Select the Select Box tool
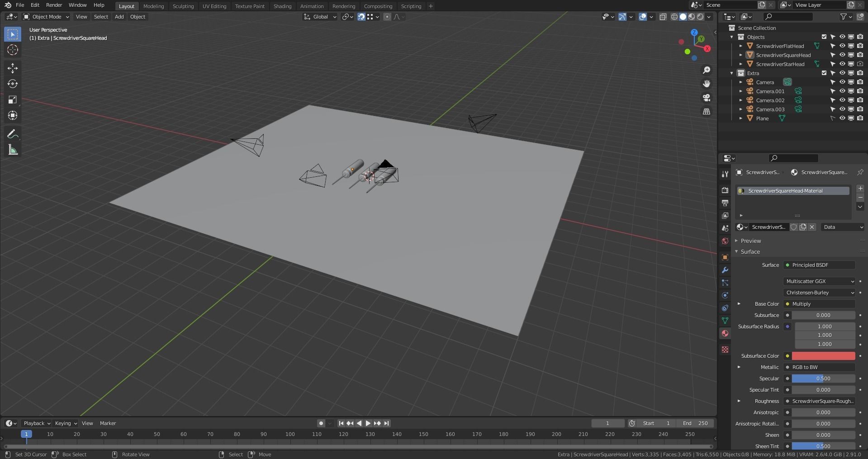The image size is (868, 459). coord(13,34)
